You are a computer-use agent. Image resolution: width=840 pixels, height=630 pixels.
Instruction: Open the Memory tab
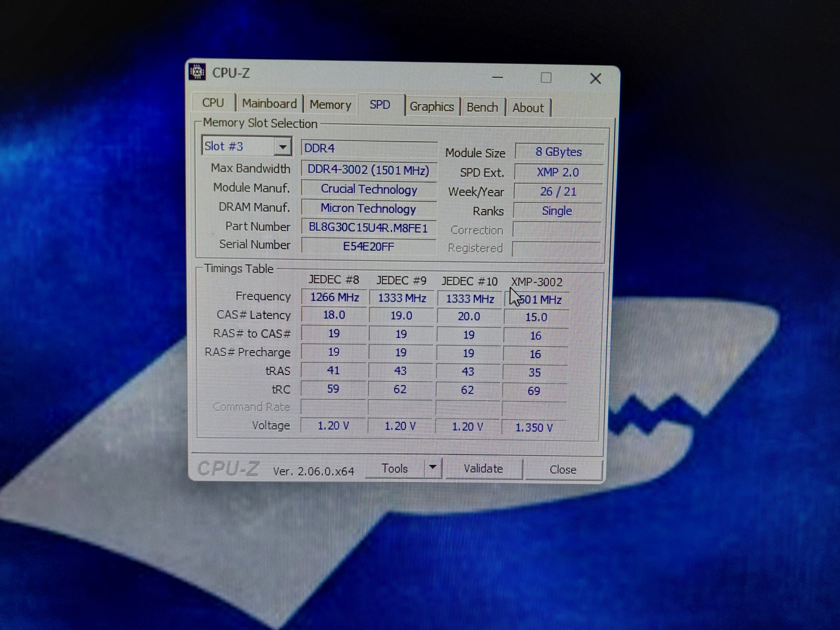point(330,104)
